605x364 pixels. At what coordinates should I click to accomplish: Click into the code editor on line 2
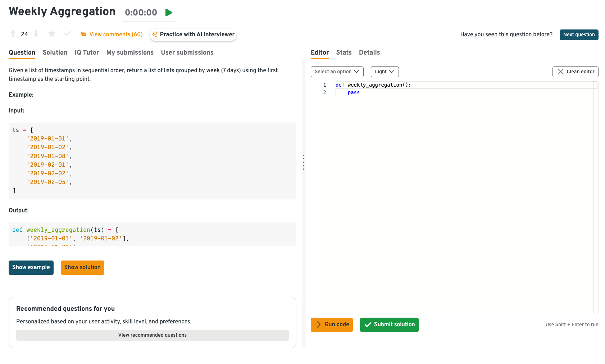point(396,93)
